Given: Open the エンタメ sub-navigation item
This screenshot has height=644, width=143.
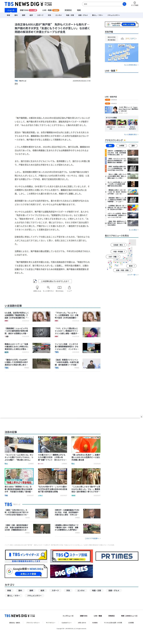Looking at the screenshot, I should [58, 15].
